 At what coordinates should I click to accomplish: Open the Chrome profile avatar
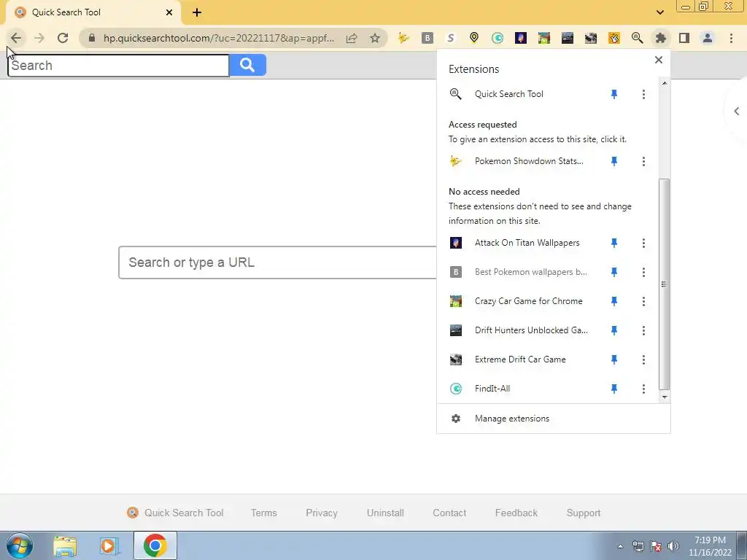(x=708, y=38)
